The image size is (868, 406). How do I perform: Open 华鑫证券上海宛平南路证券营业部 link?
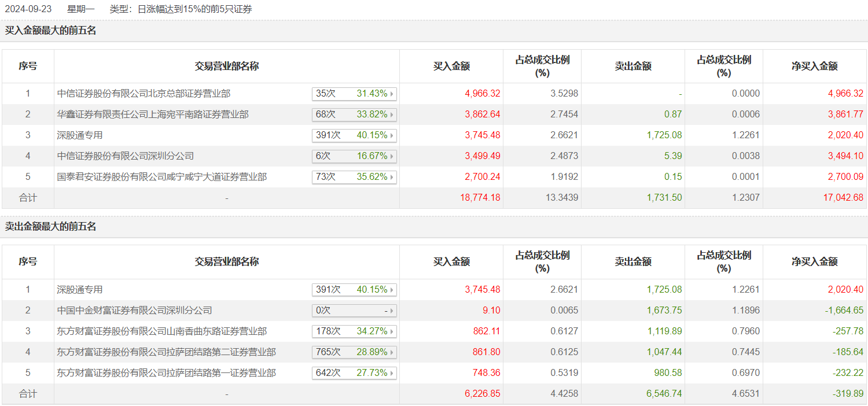point(153,115)
